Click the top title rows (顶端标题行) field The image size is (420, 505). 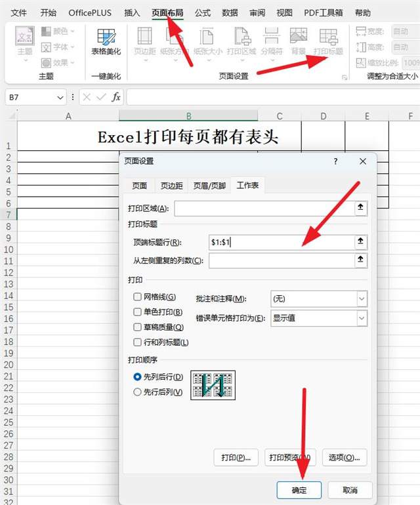point(282,242)
